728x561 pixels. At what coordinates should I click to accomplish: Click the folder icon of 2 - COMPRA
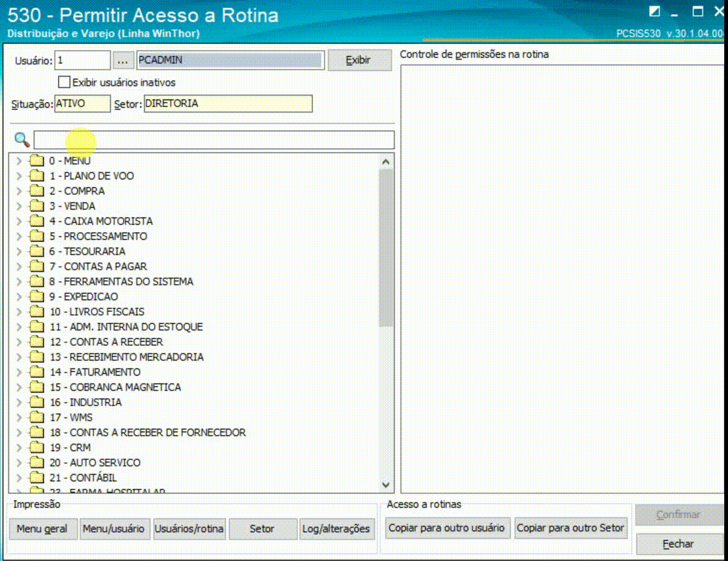[x=36, y=191]
